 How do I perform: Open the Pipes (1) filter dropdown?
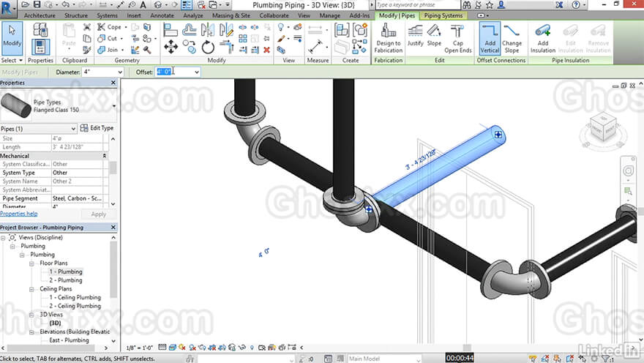point(73,129)
